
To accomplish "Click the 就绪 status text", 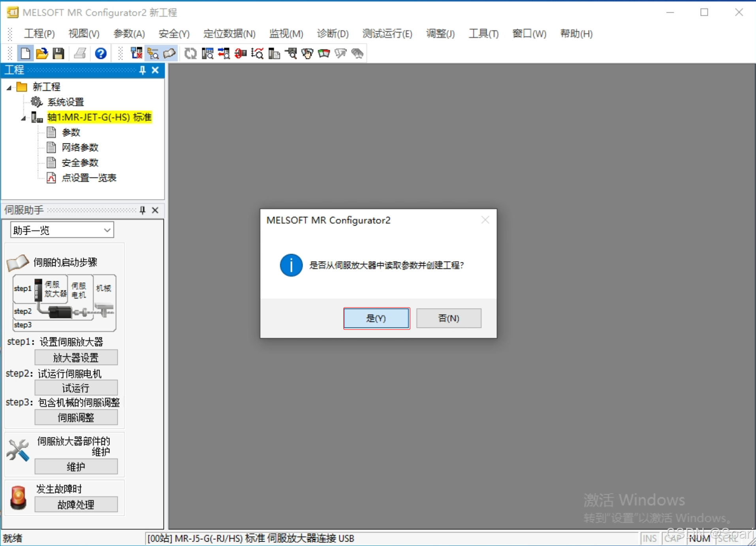I will pos(13,538).
